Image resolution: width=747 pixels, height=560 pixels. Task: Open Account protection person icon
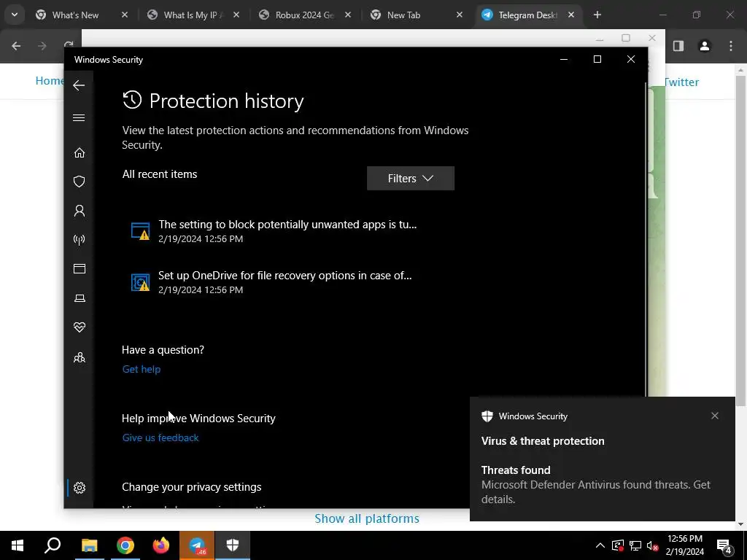79,211
